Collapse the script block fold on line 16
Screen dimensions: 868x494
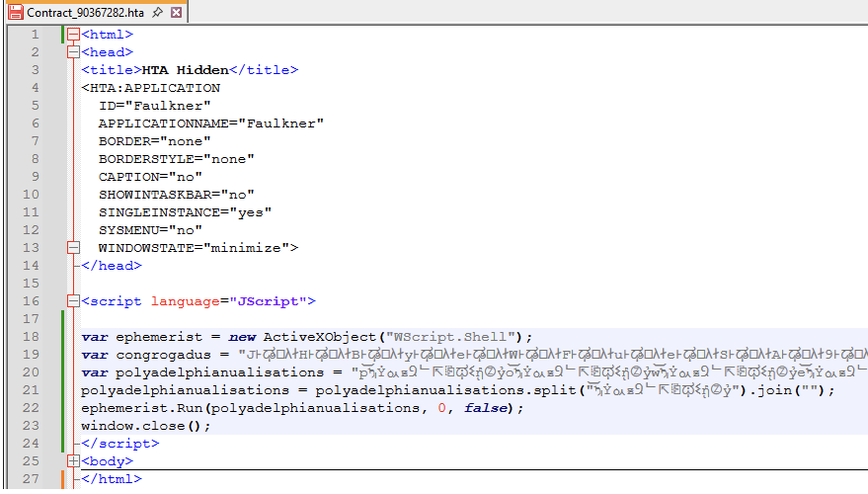point(73,300)
